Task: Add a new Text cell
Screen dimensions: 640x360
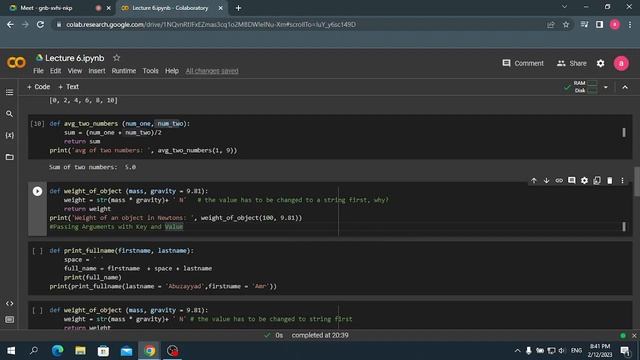Action: [x=69, y=87]
